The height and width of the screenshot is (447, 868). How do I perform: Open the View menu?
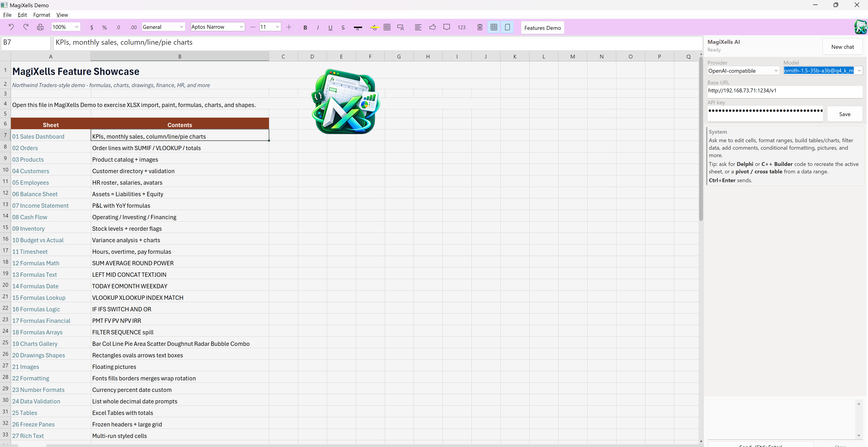[x=62, y=15]
